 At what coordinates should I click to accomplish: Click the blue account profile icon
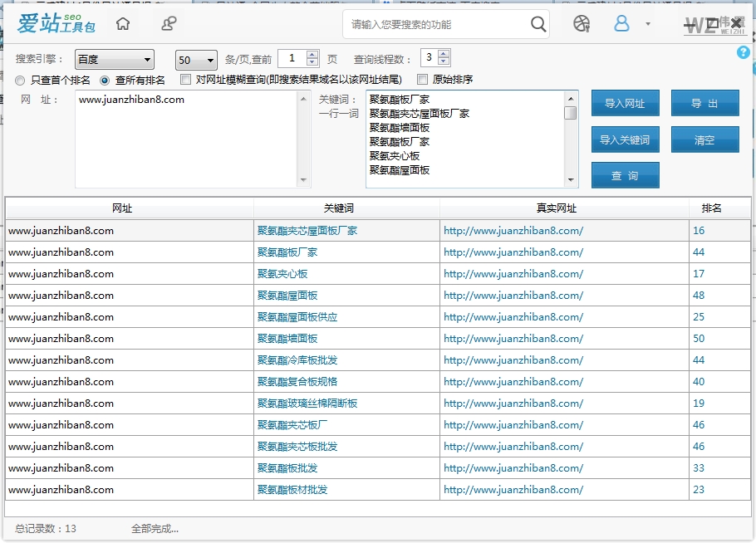point(621,24)
